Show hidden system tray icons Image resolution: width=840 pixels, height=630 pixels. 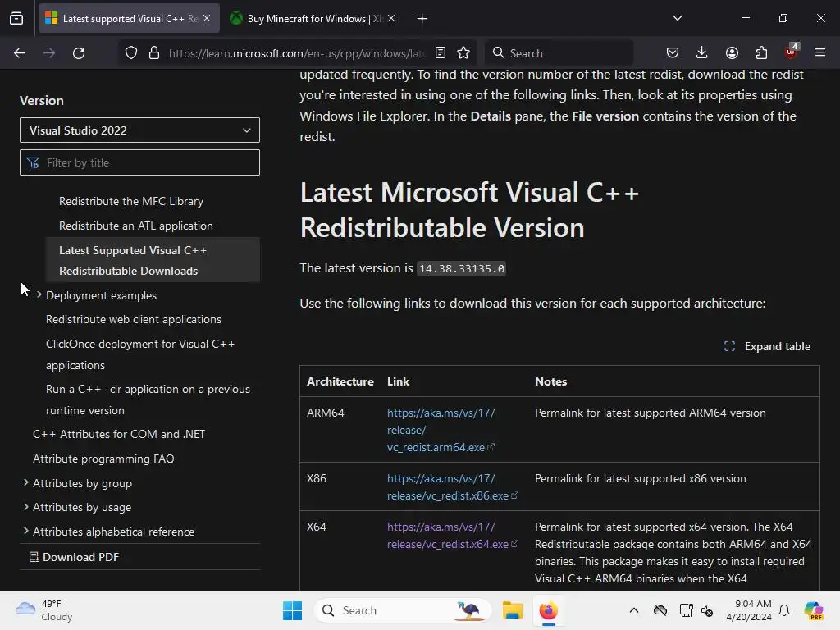(634, 610)
